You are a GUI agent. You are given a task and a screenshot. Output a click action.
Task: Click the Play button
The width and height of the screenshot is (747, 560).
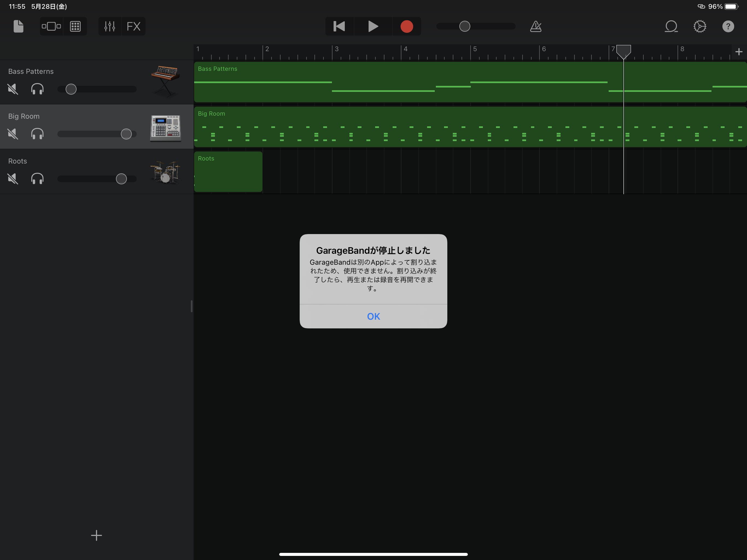[373, 26]
